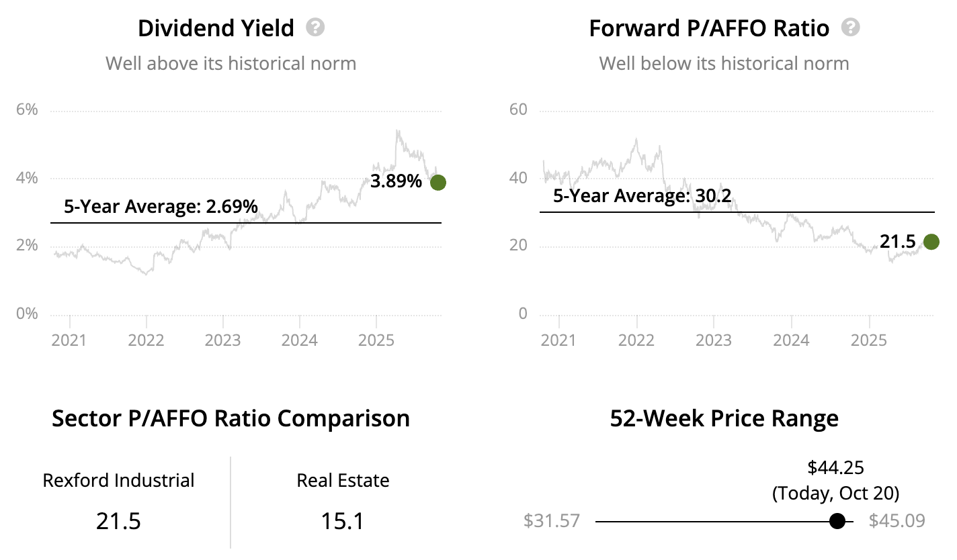The width and height of the screenshot is (957, 560).
Task: Select the 5-Year Average: 30.2 label
Action: point(642,197)
